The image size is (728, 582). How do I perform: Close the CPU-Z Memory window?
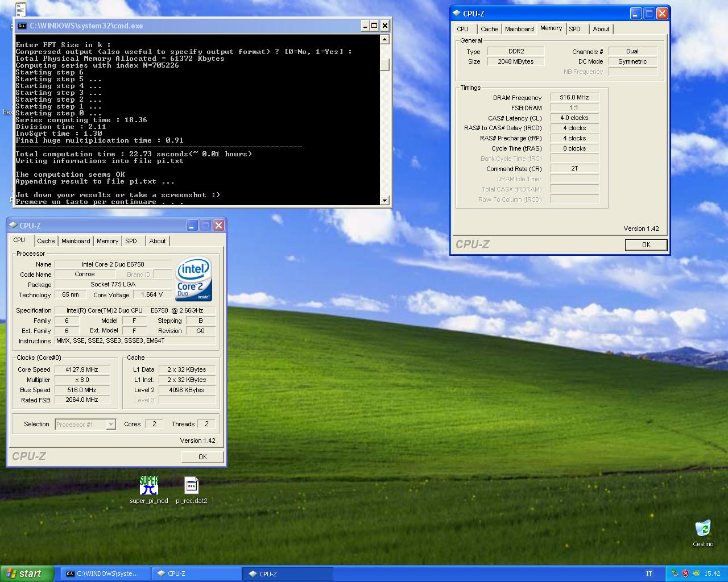pyautogui.click(x=662, y=13)
